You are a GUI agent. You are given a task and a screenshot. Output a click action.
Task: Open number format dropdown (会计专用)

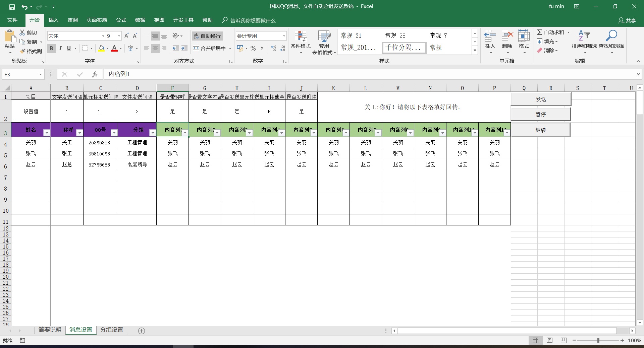(284, 36)
